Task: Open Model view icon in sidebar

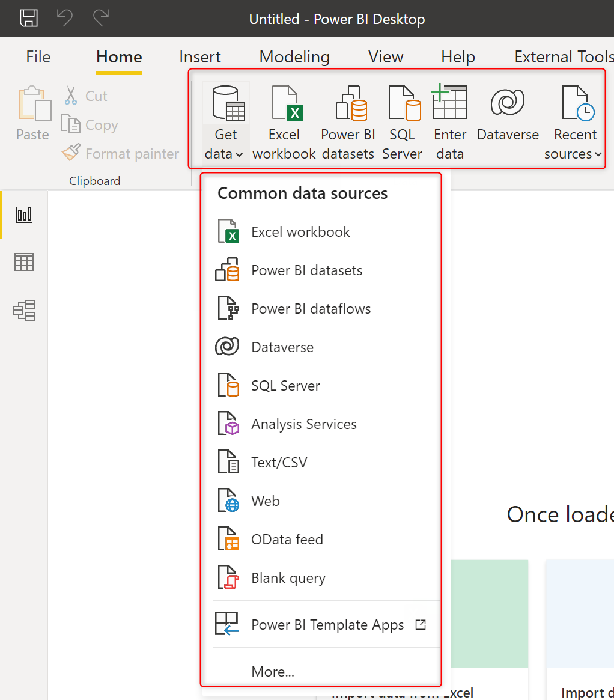Action: click(x=24, y=311)
